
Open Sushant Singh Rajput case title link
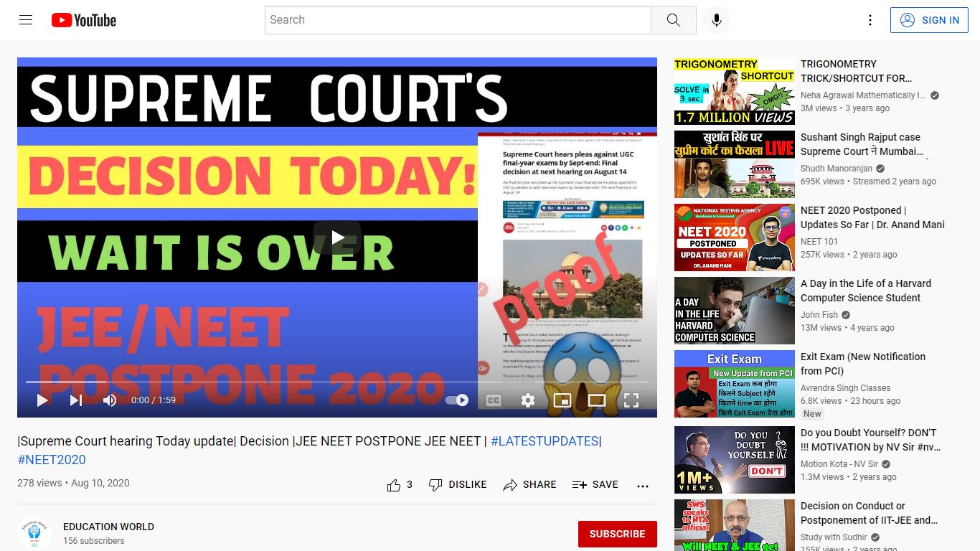tap(863, 144)
